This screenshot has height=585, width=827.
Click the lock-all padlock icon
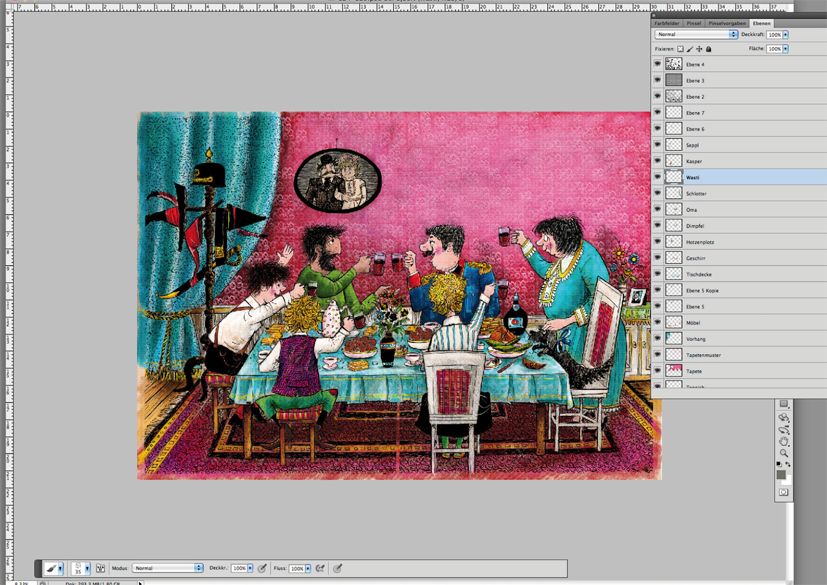tap(709, 49)
